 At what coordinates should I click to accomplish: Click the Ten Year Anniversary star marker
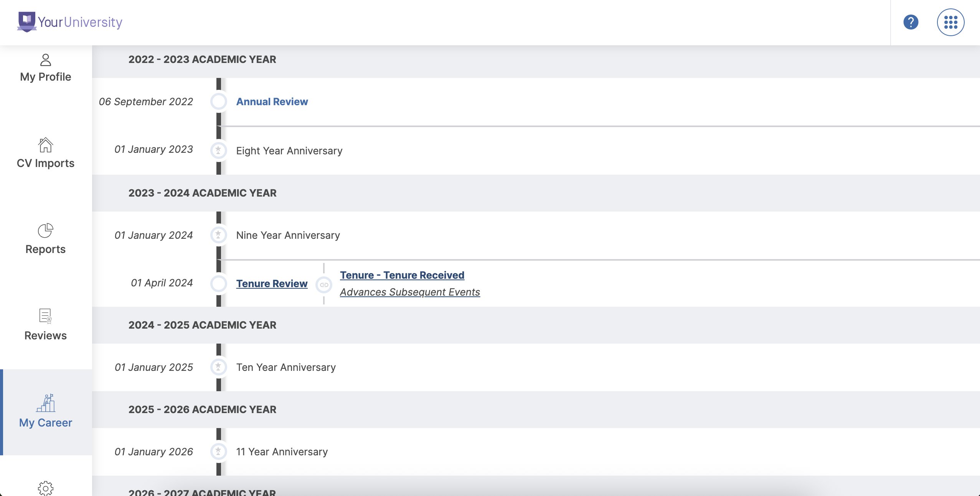(x=218, y=367)
